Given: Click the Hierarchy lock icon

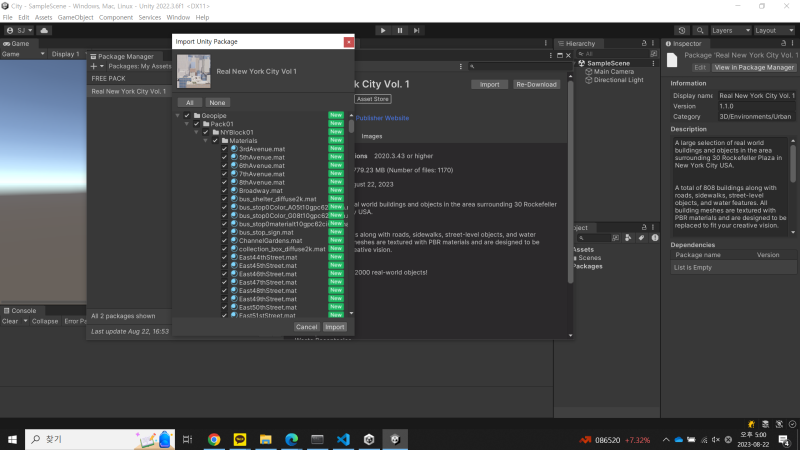Looking at the screenshot, I should 644,43.
